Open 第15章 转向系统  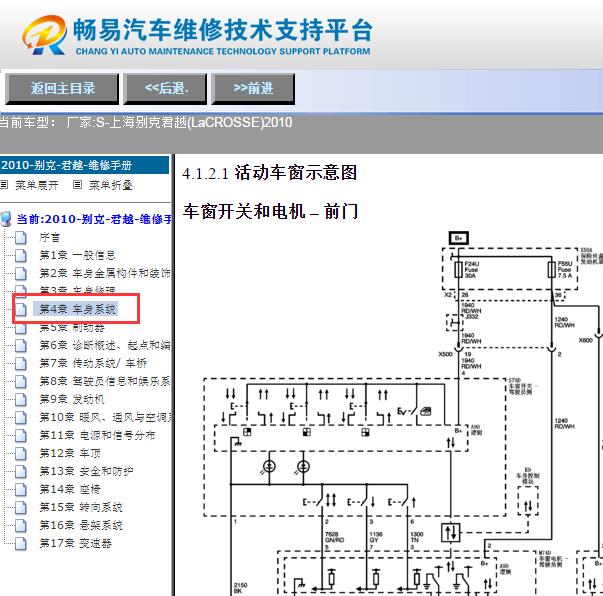(x=81, y=508)
